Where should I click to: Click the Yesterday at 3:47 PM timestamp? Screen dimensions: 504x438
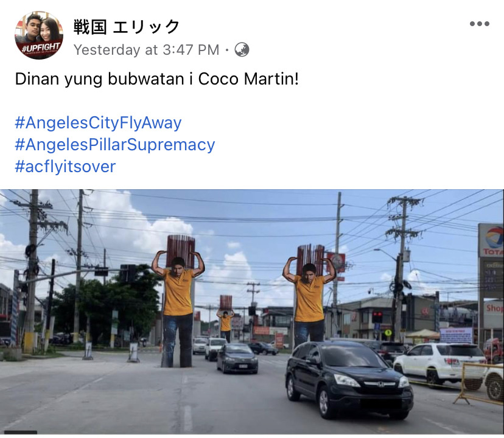pos(146,50)
